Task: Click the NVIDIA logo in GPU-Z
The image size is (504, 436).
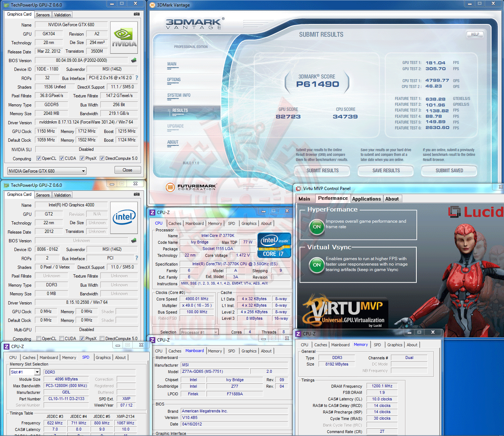Action: (124, 38)
